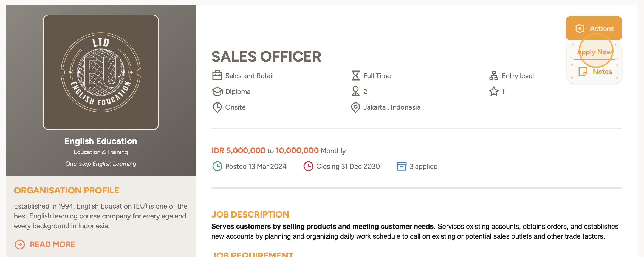Click the READ MORE arrow circle icon

20,244
